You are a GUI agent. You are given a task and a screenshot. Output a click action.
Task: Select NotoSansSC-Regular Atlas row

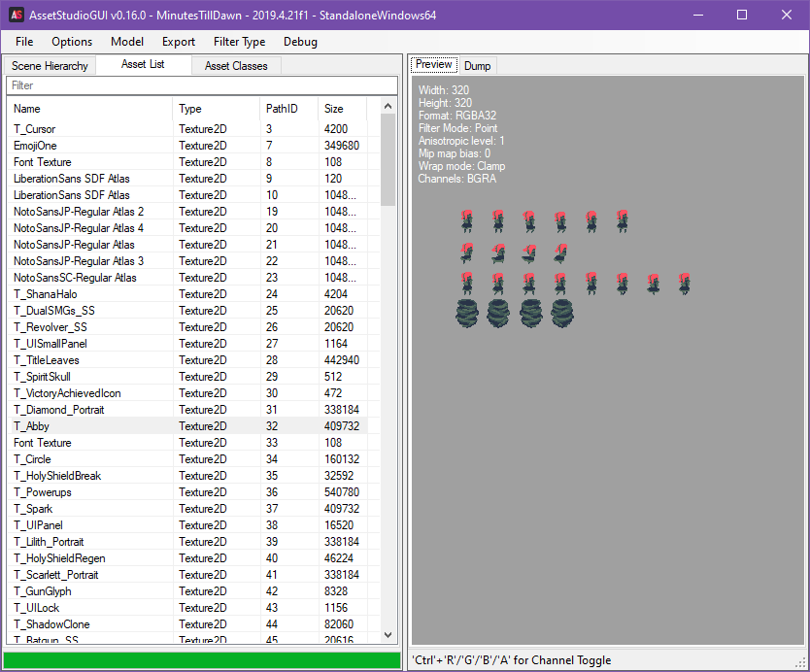click(187, 278)
